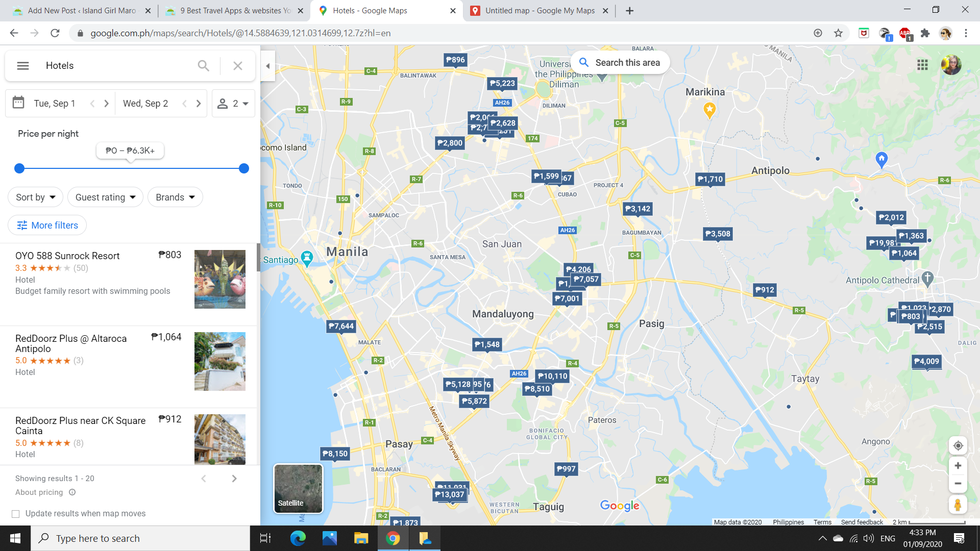980x551 pixels.
Task: Open check-out date Wed, Sep 2
Action: (x=145, y=104)
